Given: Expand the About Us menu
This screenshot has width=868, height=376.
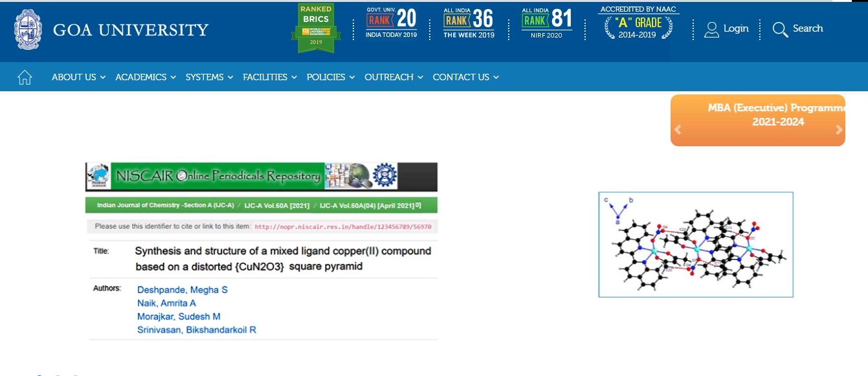Looking at the screenshot, I should (78, 77).
